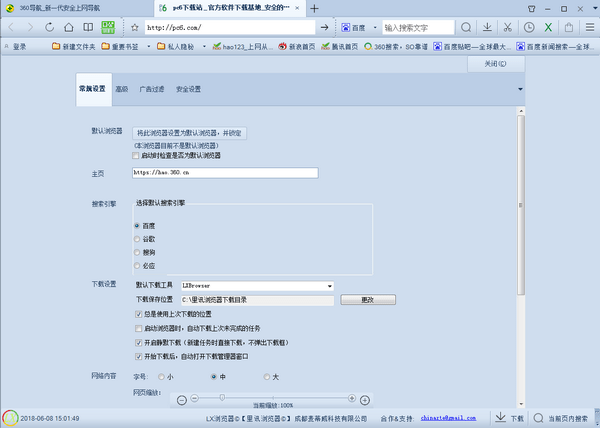600x428 pixels.
Task: Enable 启动时检查是否为默认浏览器 checkbox
Action: pos(136,156)
